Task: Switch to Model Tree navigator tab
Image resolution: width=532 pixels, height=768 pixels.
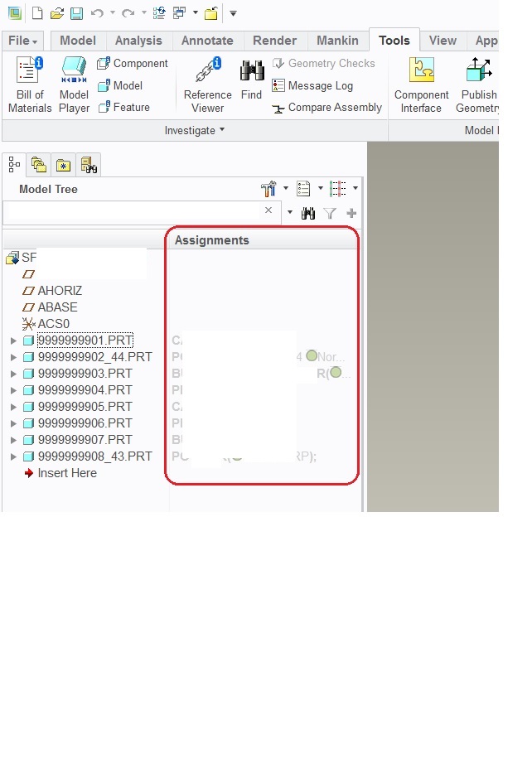Action: coord(14,165)
